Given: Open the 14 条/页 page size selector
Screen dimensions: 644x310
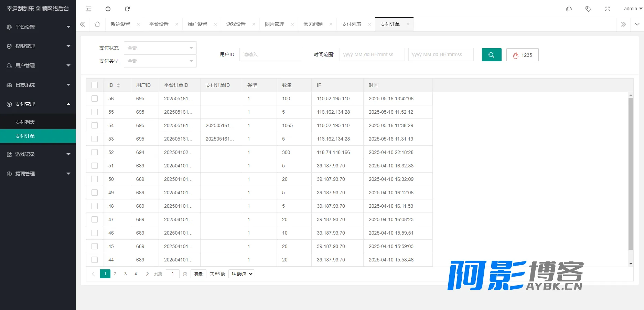Looking at the screenshot, I should [x=241, y=274].
